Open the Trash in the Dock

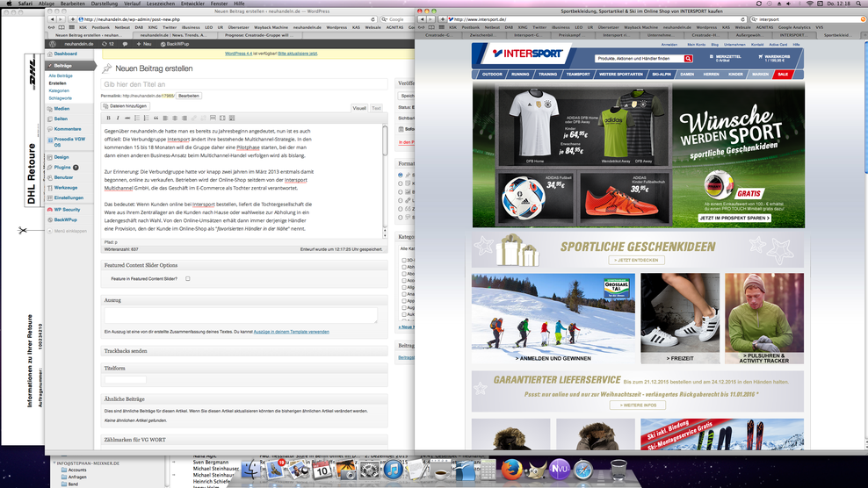618,470
